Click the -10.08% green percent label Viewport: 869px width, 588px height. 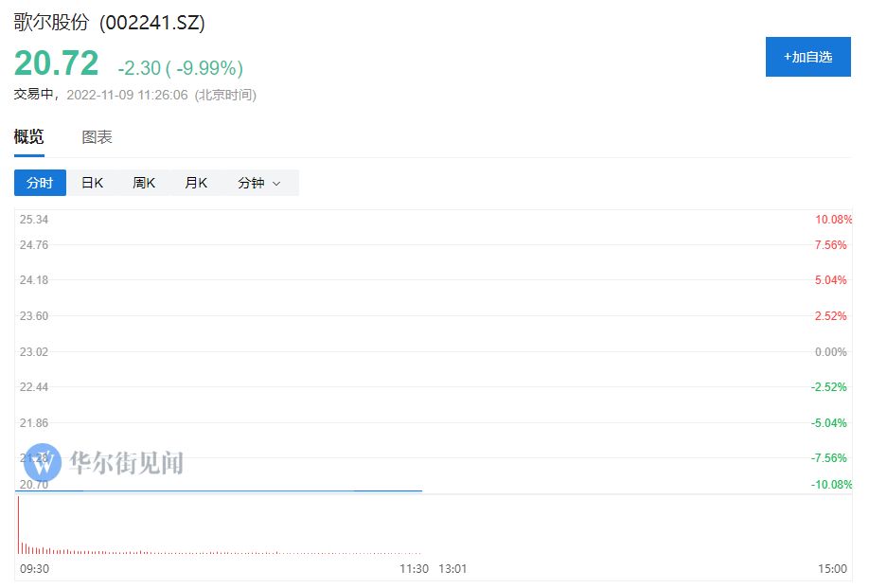[831, 485]
